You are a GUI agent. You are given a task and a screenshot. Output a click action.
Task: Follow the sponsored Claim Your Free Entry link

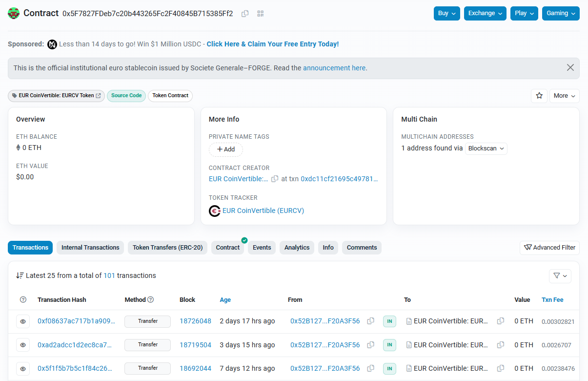tap(273, 44)
